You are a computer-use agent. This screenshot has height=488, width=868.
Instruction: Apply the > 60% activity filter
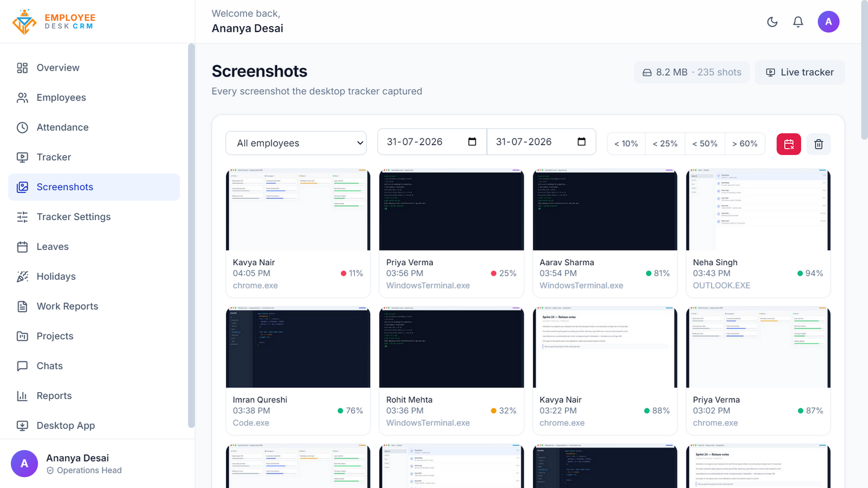[744, 143]
